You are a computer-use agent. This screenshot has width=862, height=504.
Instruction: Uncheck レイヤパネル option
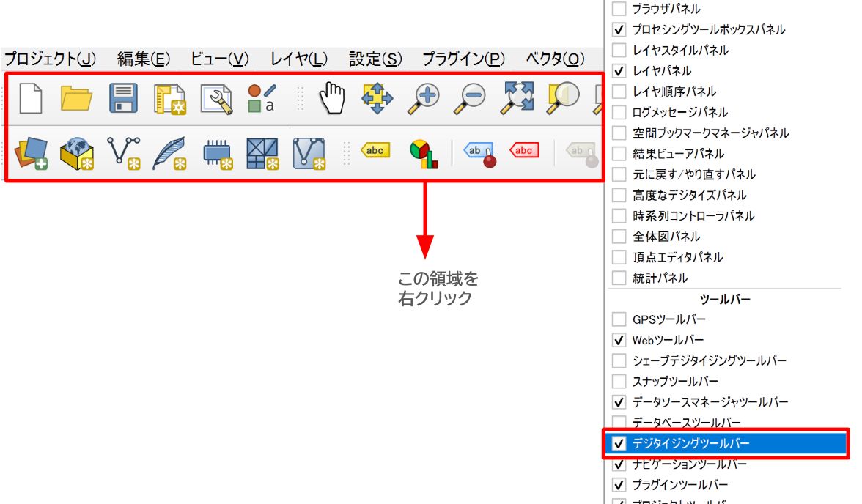click(619, 71)
